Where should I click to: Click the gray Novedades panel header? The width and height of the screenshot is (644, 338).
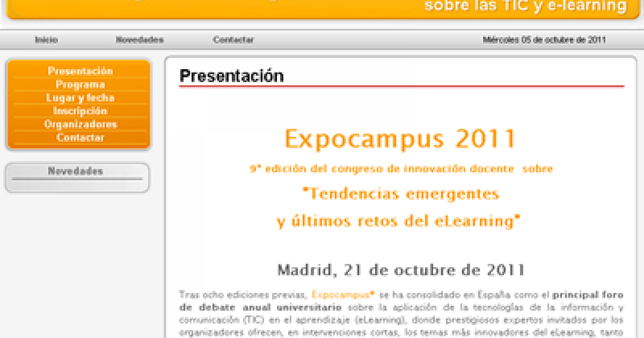click(75, 172)
